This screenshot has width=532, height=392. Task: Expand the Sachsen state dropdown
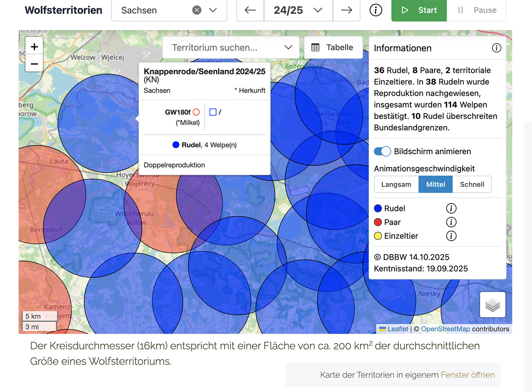(x=213, y=10)
